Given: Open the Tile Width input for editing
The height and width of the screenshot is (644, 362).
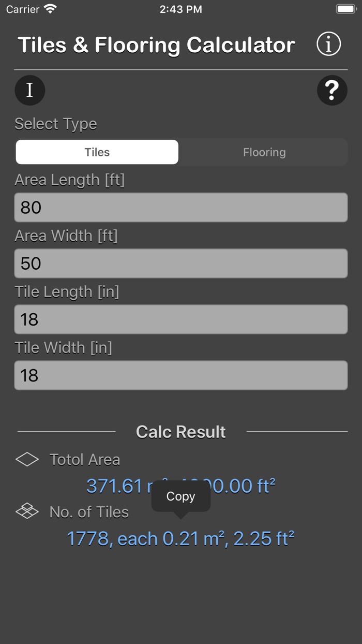Looking at the screenshot, I should pos(181,375).
